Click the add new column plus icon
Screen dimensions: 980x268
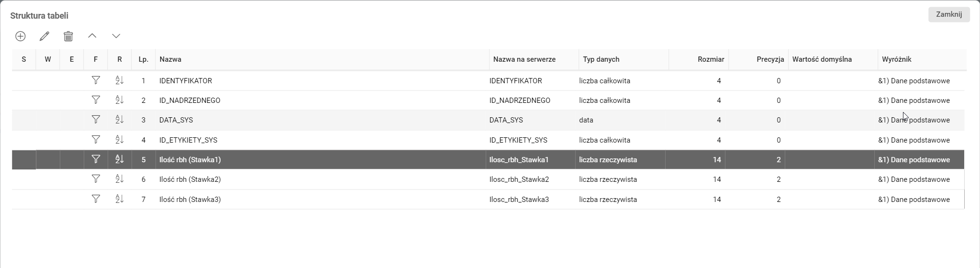coord(21,36)
